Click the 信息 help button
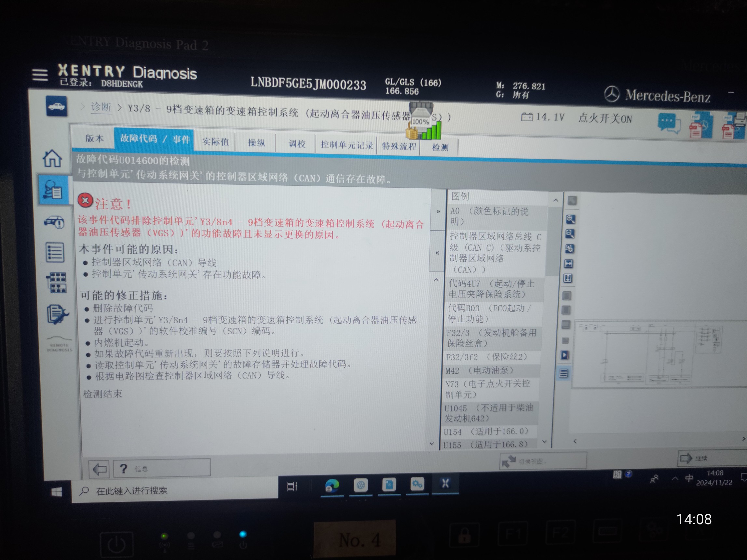Viewport: 747px width, 560px height. tap(162, 468)
